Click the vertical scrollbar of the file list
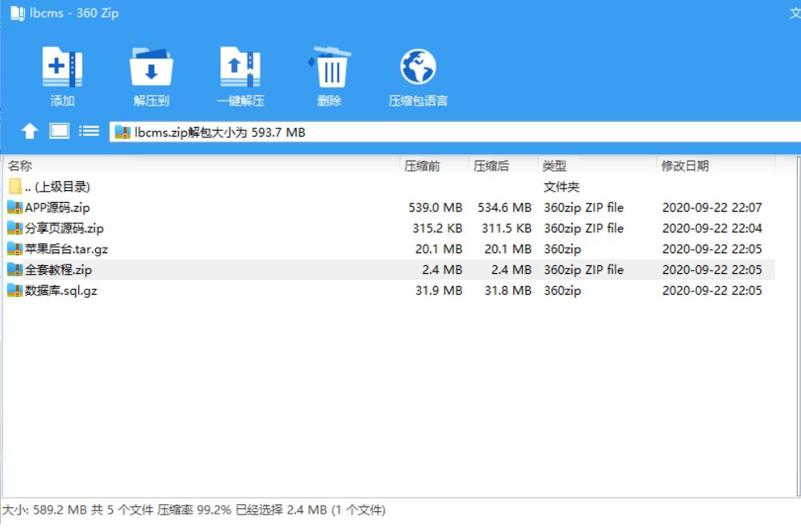The width and height of the screenshot is (801, 532). [x=798, y=326]
